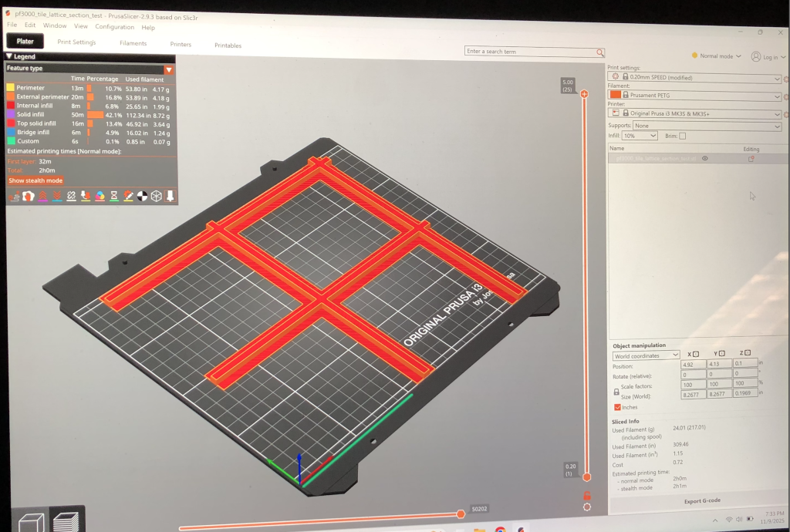This screenshot has width=790, height=532.
Task: Click vertical layer slider top thumb
Action: [x=584, y=93]
